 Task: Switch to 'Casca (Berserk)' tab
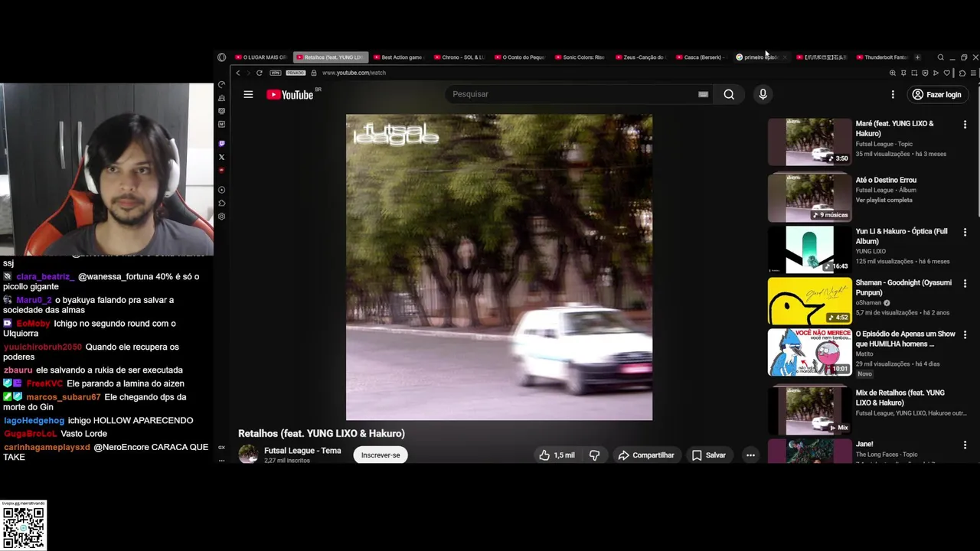point(700,57)
